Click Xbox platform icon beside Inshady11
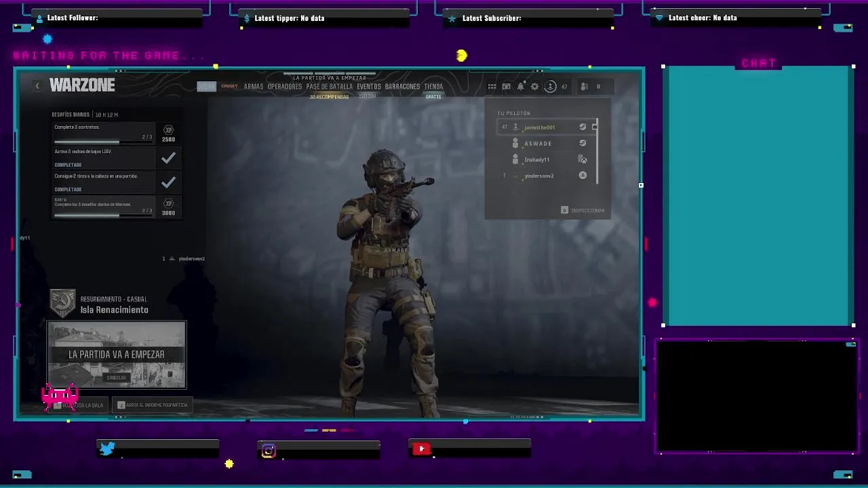This screenshot has width=868, height=488. (583, 159)
